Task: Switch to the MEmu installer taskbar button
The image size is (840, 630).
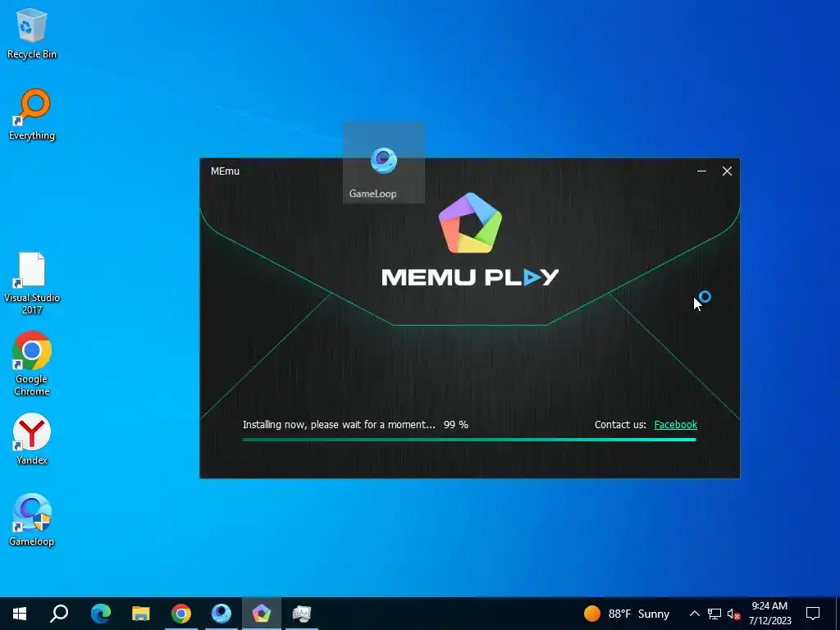Action: pyautogui.click(x=262, y=614)
